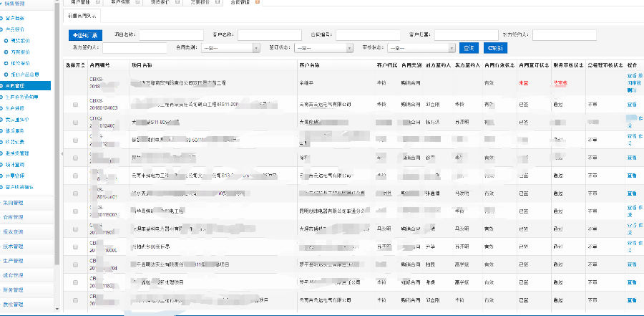This screenshot has width=644, height=316.
Task: Click the 查询 search button
Action: coord(469,48)
